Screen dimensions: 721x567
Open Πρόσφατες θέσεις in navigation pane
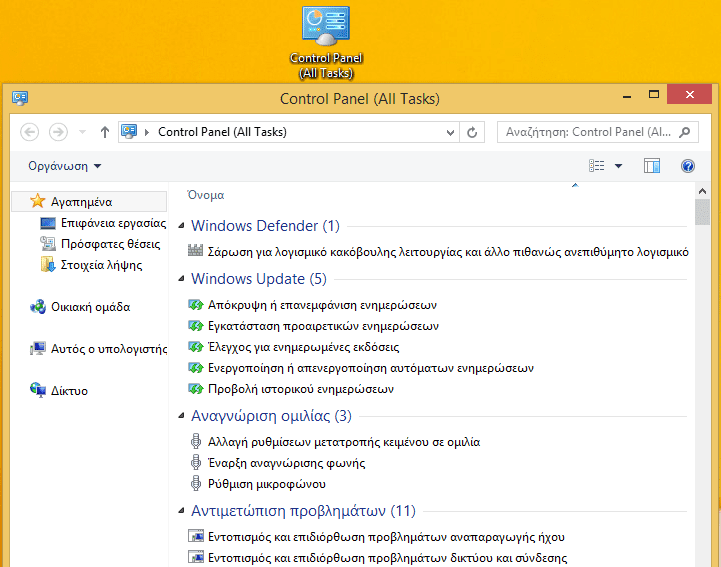tap(110, 244)
